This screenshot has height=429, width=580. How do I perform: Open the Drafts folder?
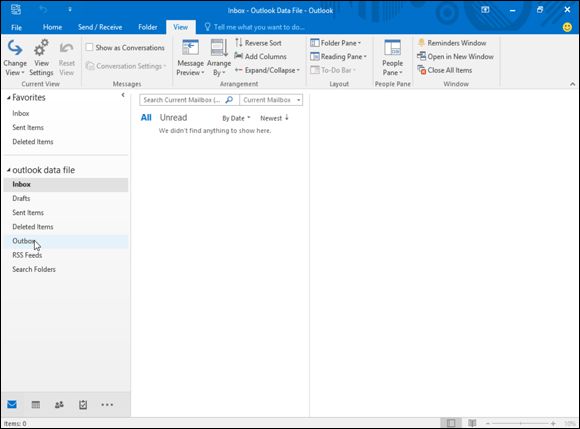click(x=66, y=199)
